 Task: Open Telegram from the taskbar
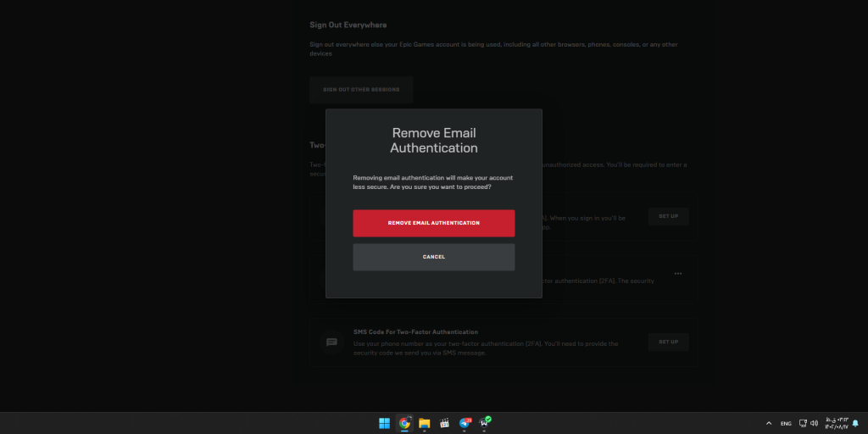pyautogui.click(x=465, y=423)
